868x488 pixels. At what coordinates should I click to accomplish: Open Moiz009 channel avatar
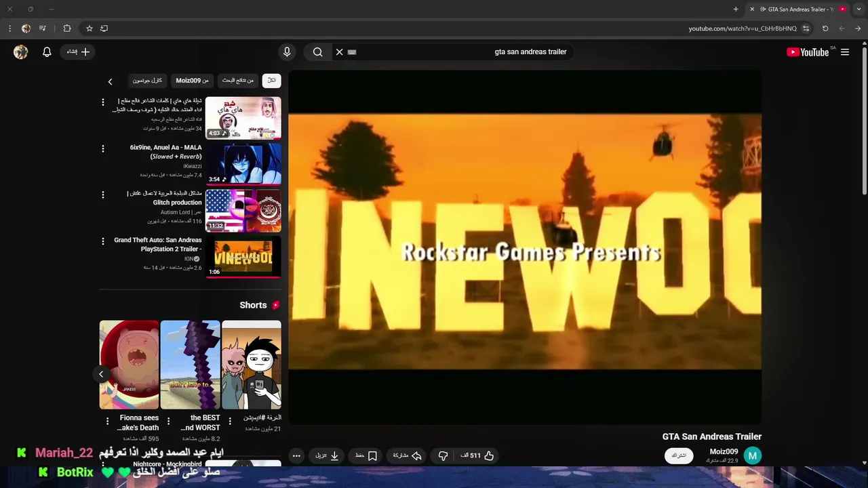[x=752, y=456]
